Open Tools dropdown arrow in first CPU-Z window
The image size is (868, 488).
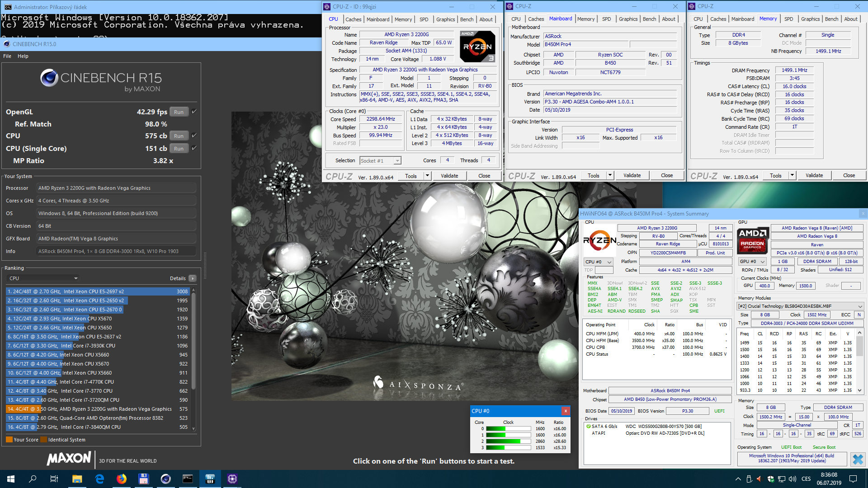(427, 176)
